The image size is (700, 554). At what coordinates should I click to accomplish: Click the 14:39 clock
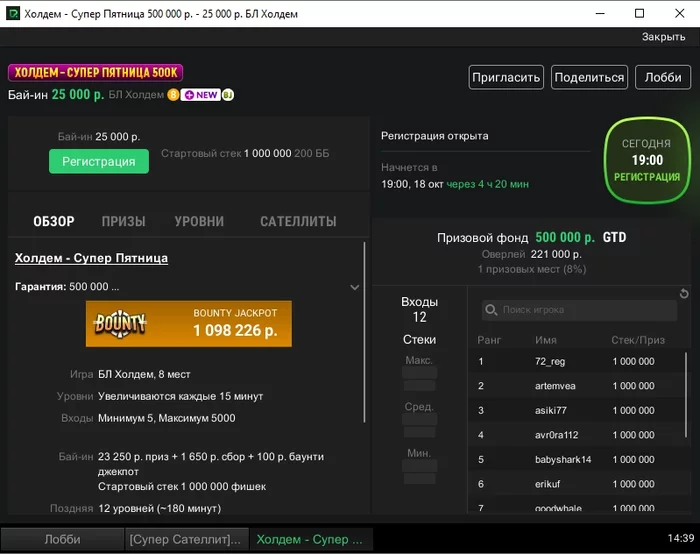[x=681, y=538]
